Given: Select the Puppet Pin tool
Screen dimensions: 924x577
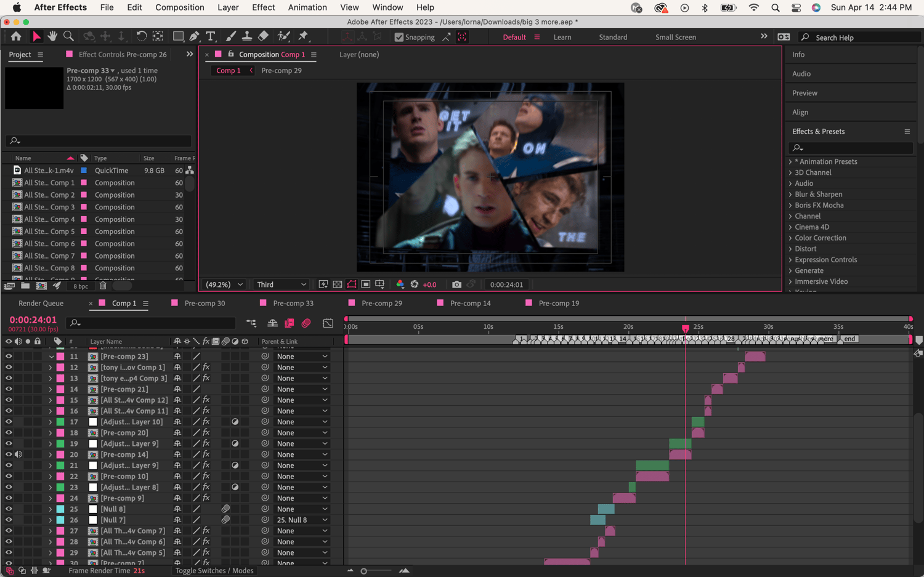Looking at the screenshot, I should pos(303,37).
